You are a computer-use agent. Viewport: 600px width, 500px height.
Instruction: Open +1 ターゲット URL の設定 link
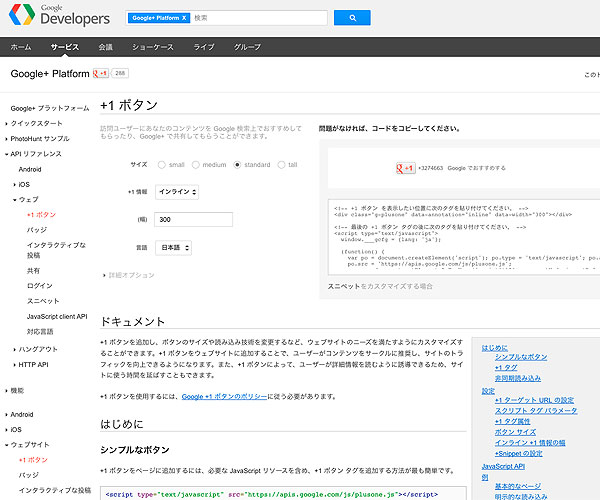coord(534,400)
